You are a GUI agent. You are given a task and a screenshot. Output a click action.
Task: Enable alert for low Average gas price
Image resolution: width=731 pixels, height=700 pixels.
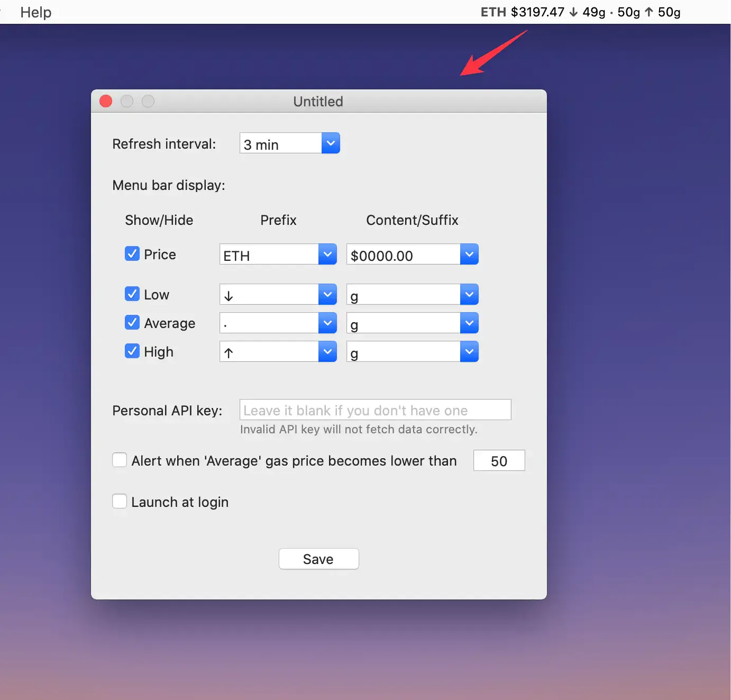pyautogui.click(x=119, y=460)
